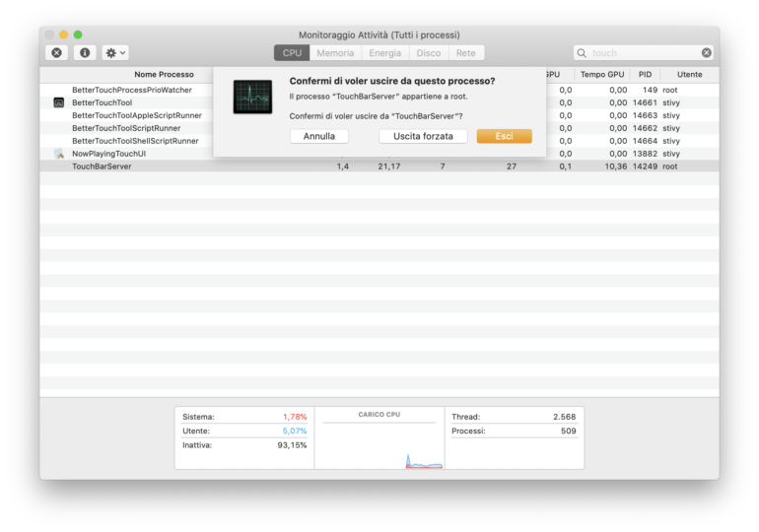The height and width of the screenshot is (532, 759).
Task: Click the Processi count 509
Action: pyautogui.click(x=569, y=431)
